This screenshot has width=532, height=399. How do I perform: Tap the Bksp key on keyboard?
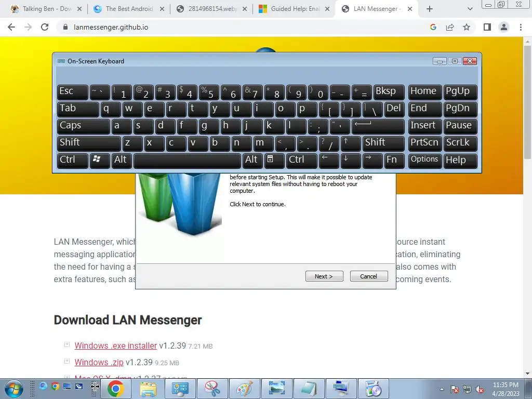(x=389, y=91)
